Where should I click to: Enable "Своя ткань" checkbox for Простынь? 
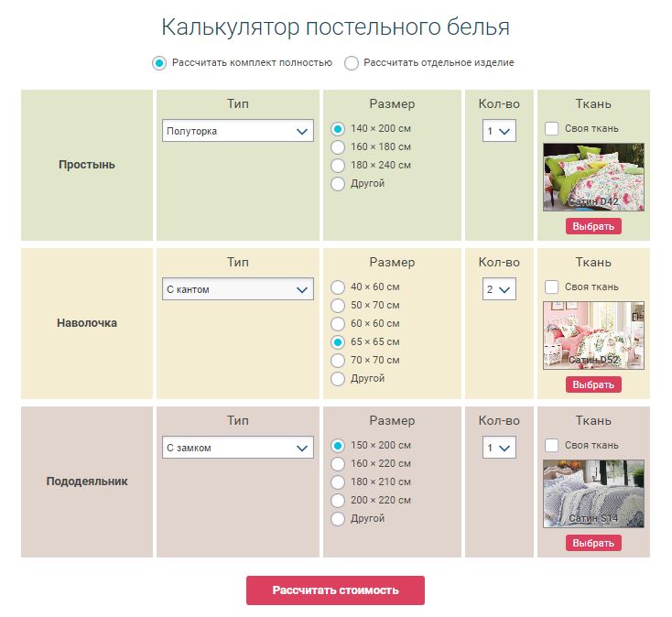pyautogui.click(x=552, y=128)
